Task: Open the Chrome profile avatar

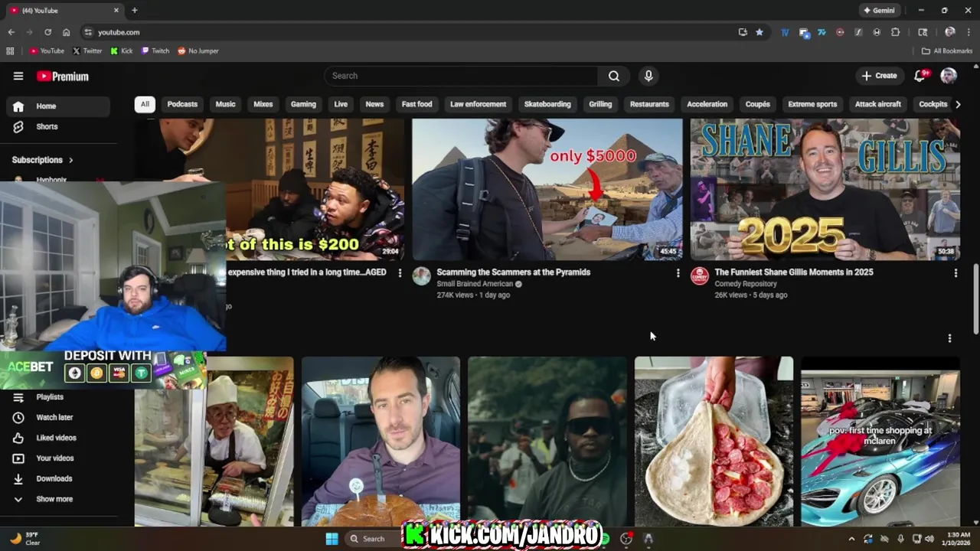Action: point(950,32)
